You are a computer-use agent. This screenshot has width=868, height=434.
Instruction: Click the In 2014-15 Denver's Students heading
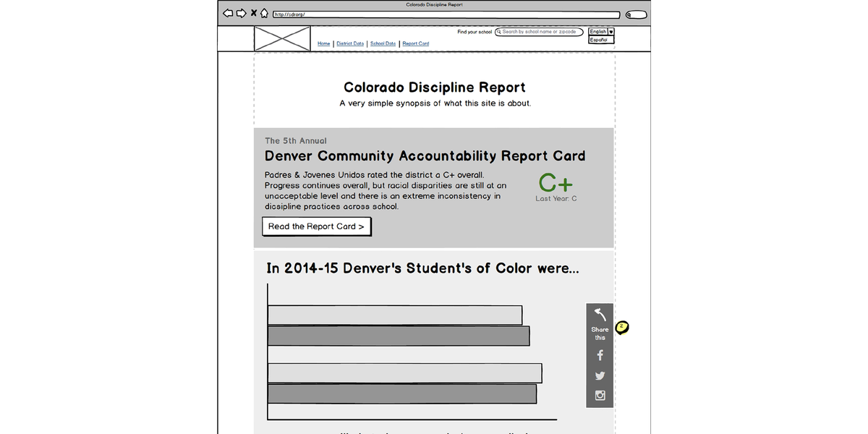point(422,268)
